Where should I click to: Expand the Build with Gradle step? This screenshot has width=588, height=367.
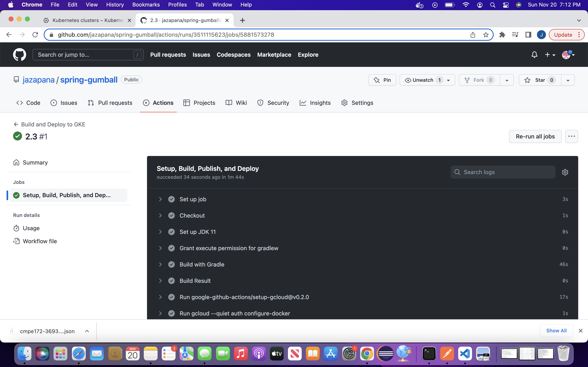click(x=161, y=264)
